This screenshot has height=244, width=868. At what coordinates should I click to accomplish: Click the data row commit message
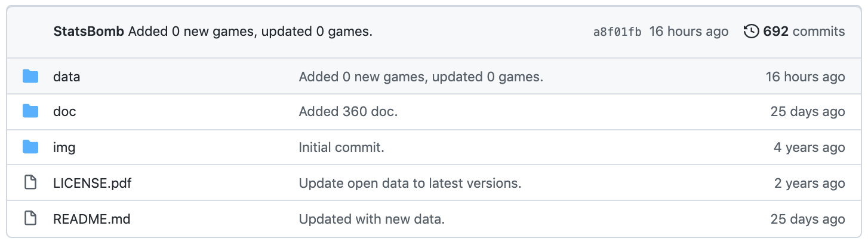pos(421,77)
